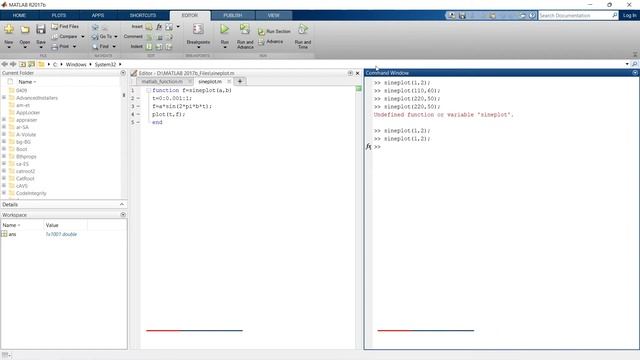This screenshot has width=640, height=360.
Task: Click the up one level folder icon
Action: [22, 64]
